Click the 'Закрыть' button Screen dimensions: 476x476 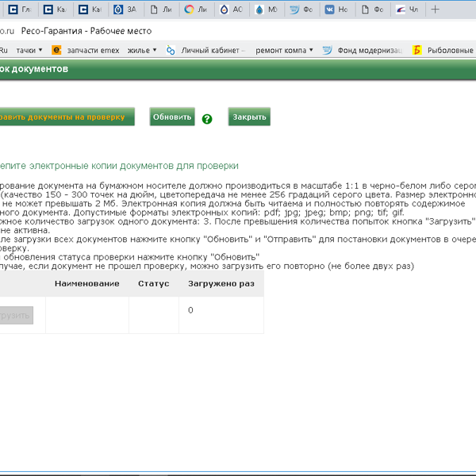(x=249, y=117)
